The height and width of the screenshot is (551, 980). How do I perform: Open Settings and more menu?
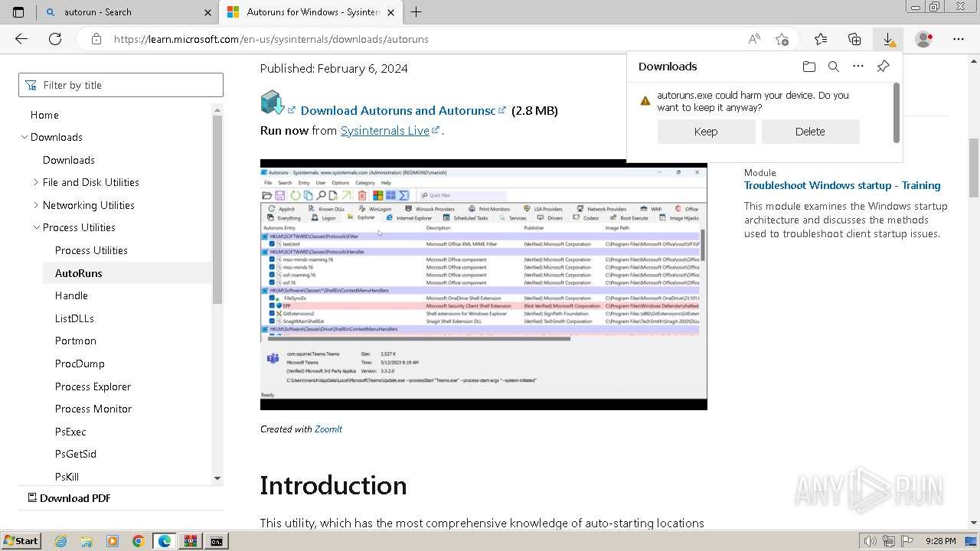point(959,39)
